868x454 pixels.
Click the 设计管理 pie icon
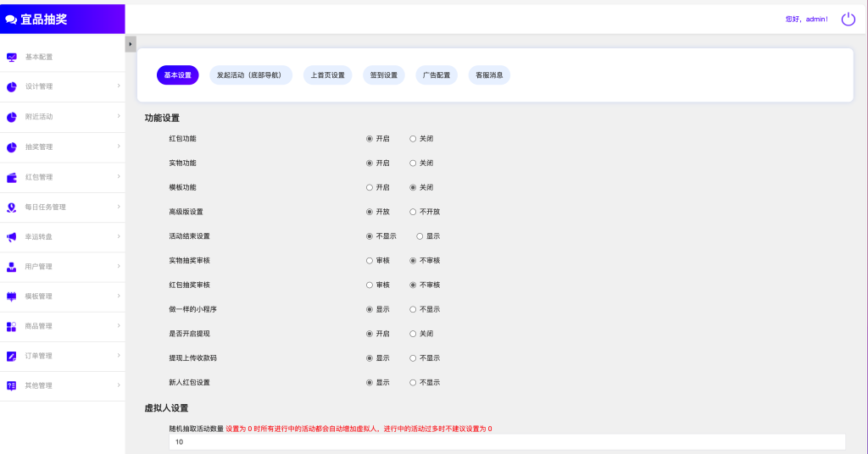click(12, 86)
